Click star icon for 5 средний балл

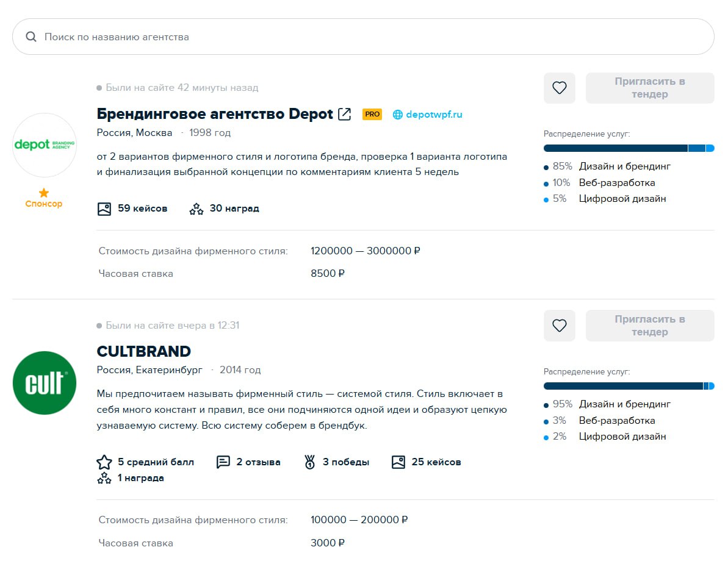pyautogui.click(x=104, y=462)
